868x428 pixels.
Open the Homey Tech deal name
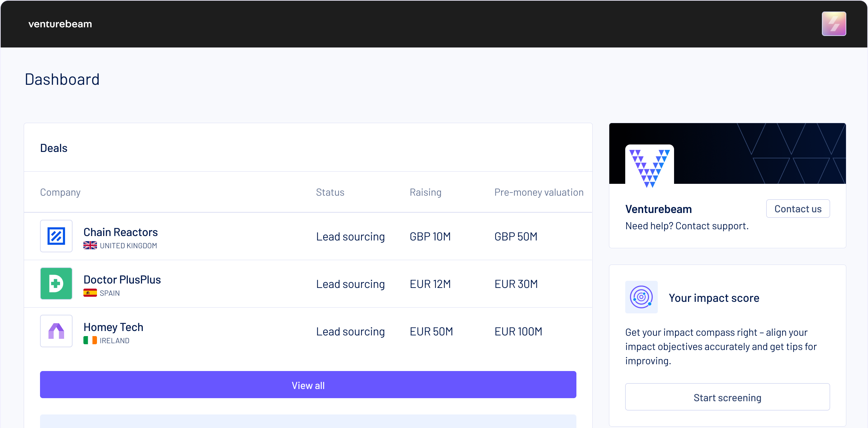[x=113, y=327]
